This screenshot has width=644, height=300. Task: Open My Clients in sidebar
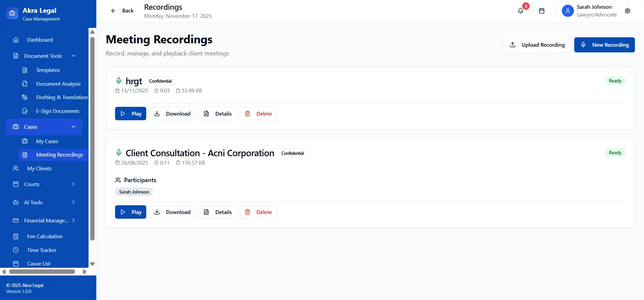coord(39,169)
